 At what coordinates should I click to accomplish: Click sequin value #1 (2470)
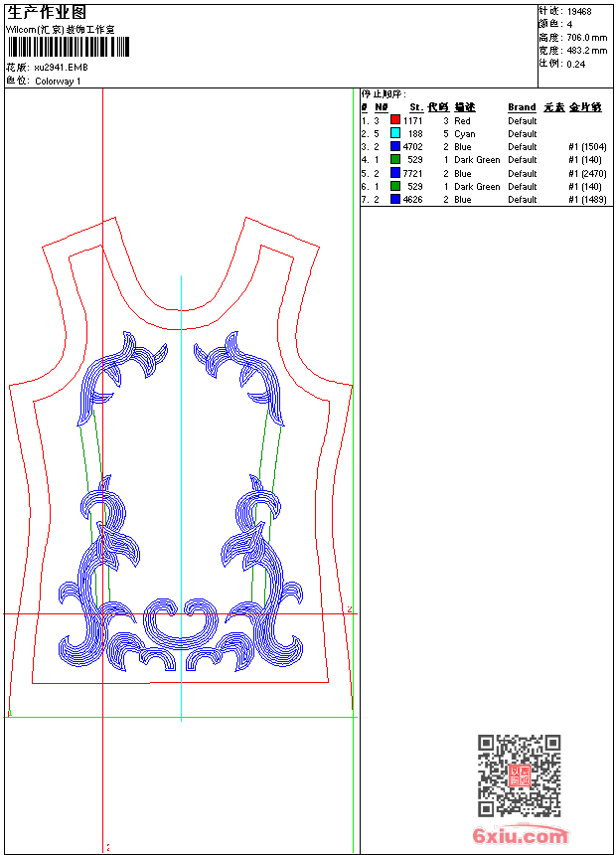pyautogui.click(x=587, y=174)
